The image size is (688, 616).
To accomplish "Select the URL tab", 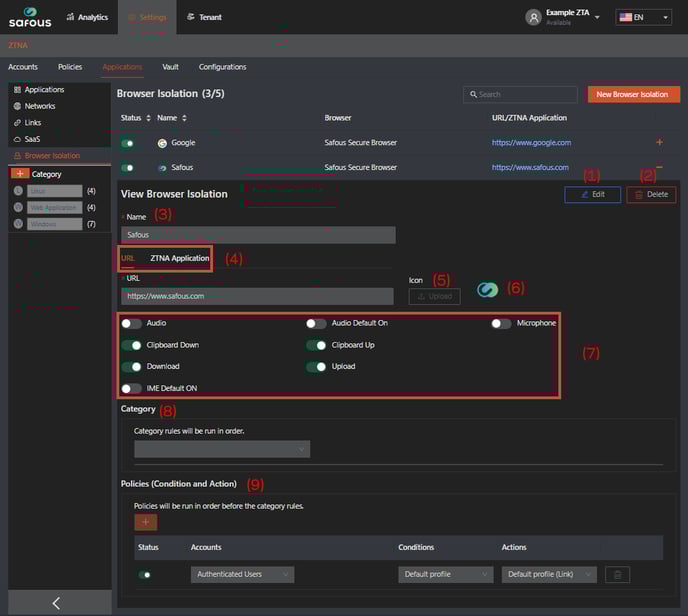I will pyautogui.click(x=128, y=258).
